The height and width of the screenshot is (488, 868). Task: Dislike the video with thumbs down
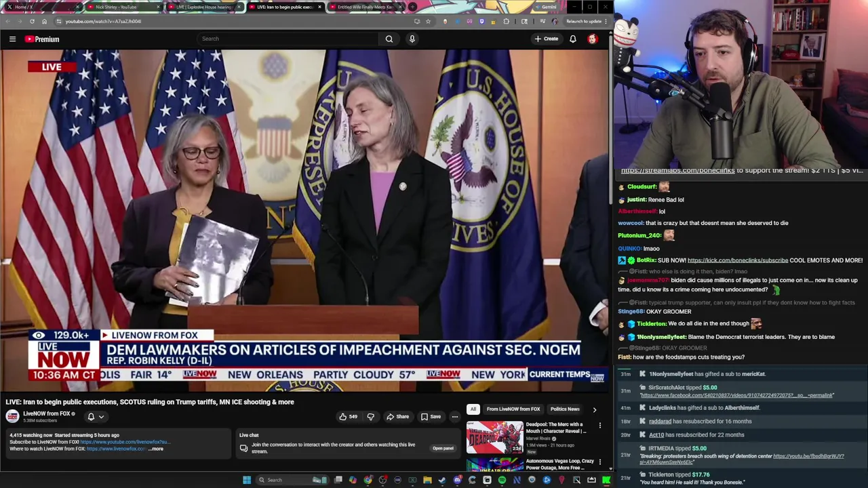click(x=370, y=417)
